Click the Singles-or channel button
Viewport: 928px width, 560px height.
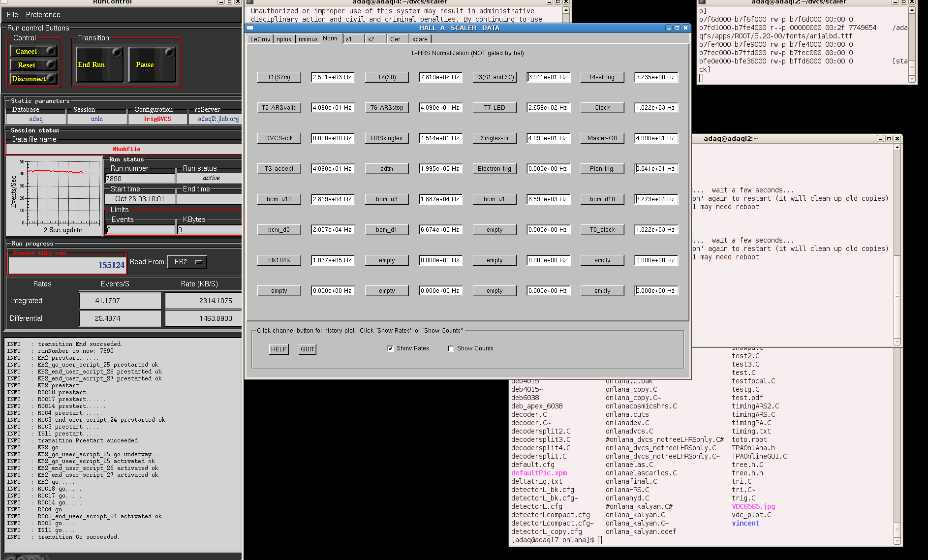point(495,138)
